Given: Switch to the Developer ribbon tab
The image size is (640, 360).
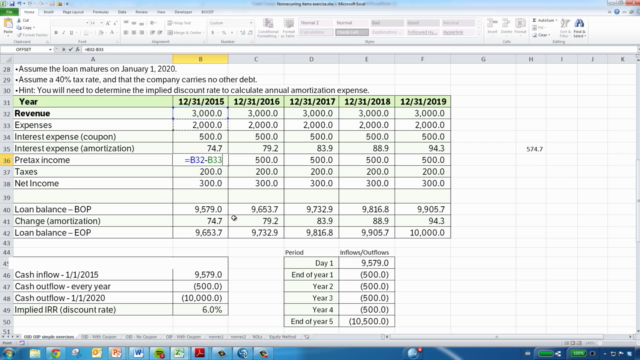Looking at the screenshot, I should 183,12.
